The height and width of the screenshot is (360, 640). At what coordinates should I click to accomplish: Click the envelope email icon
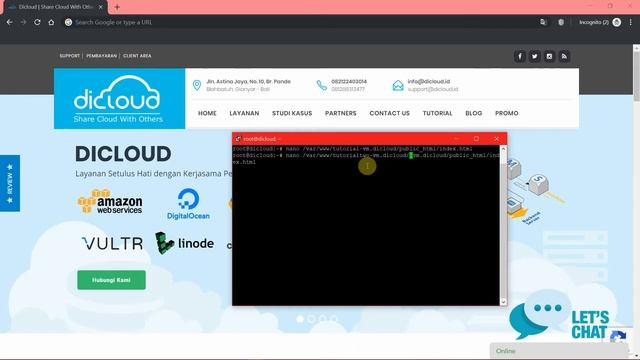click(x=398, y=85)
